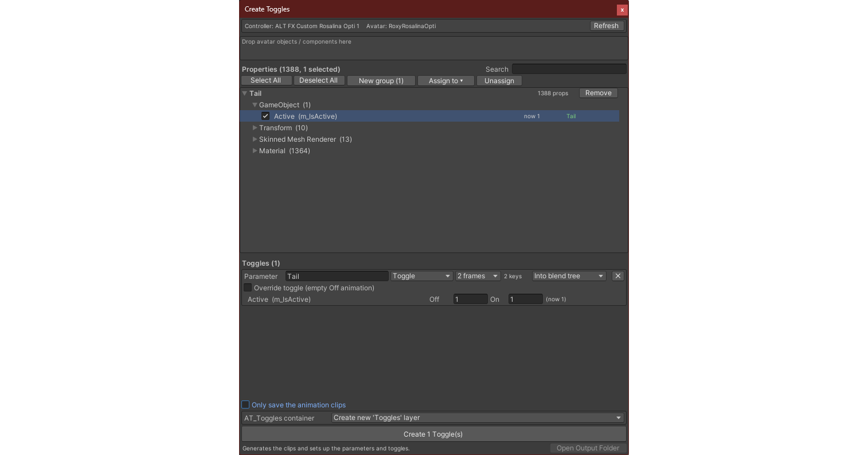
Task: Click the green Tail assignment label
Action: click(x=571, y=116)
